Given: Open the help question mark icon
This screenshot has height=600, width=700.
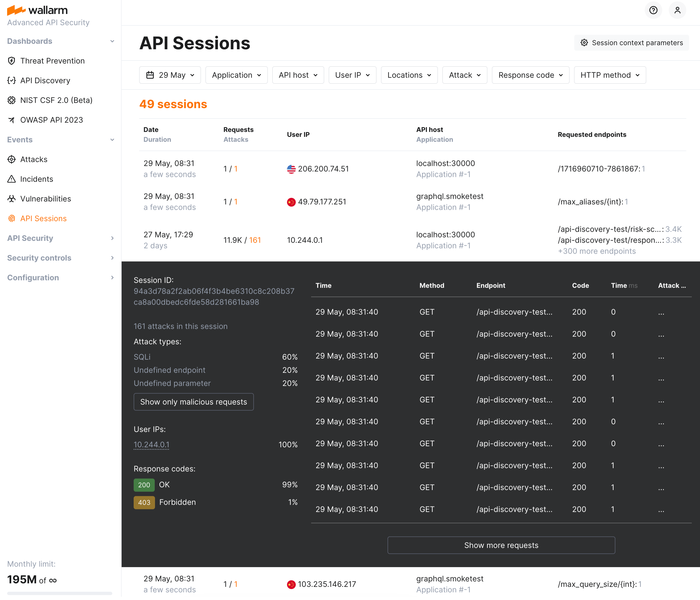Looking at the screenshot, I should (653, 10).
